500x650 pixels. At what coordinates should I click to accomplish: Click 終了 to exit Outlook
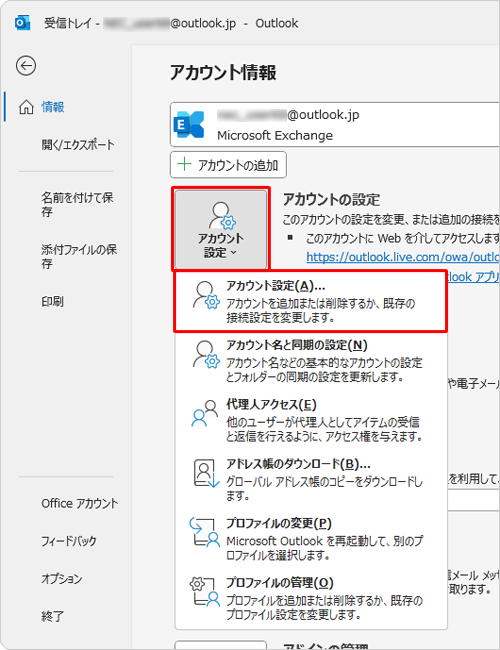[x=52, y=616]
